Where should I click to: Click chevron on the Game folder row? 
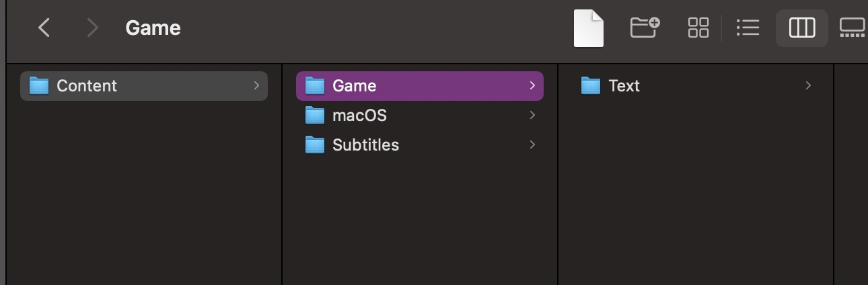(x=532, y=86)
